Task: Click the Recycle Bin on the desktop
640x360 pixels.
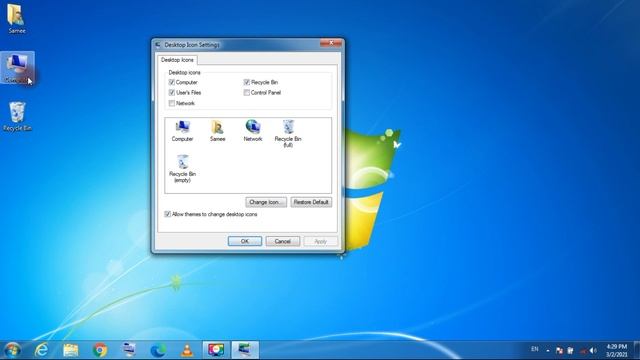Action: [17, 116]
